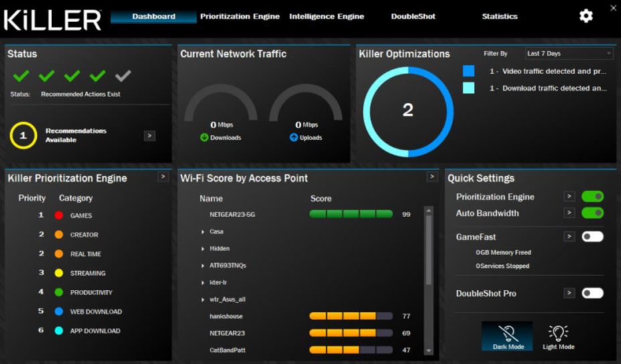Click the green Downloads arrow icon
The image size is (621, 364).
click(x=205, y=138)
